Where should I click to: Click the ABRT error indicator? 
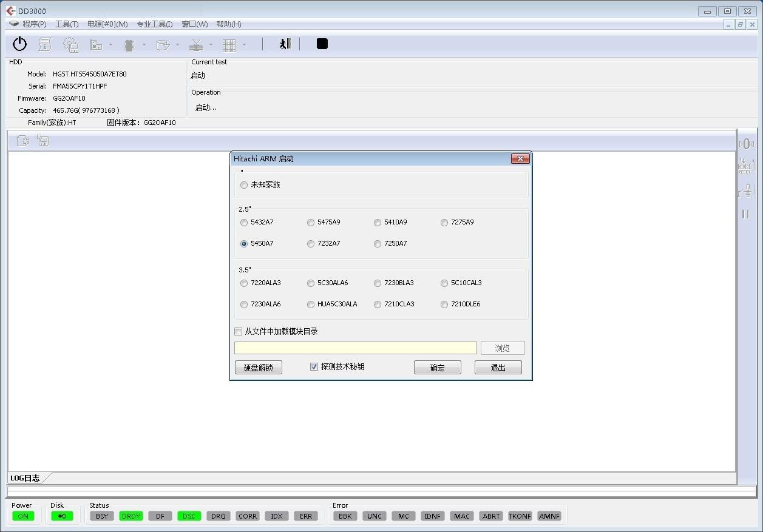[x=491, y=516]
